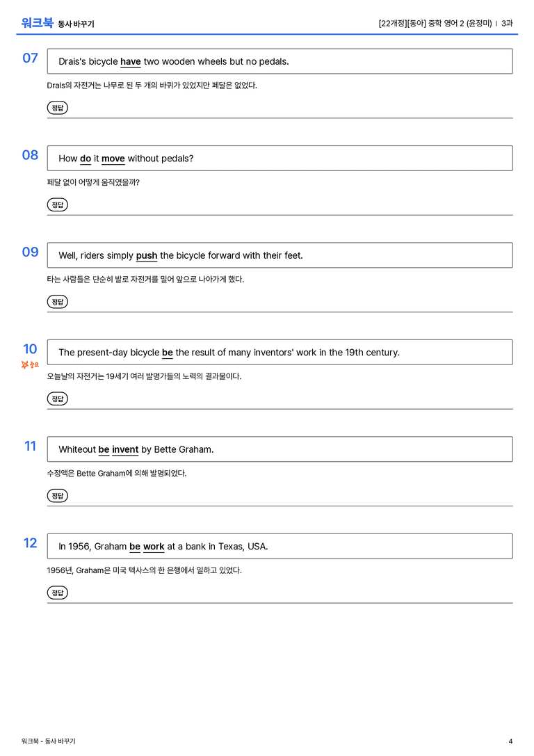The image size is (534, 756).
Task: Click the underlined 'be' in sentence 10
Action: coord(168,353)
